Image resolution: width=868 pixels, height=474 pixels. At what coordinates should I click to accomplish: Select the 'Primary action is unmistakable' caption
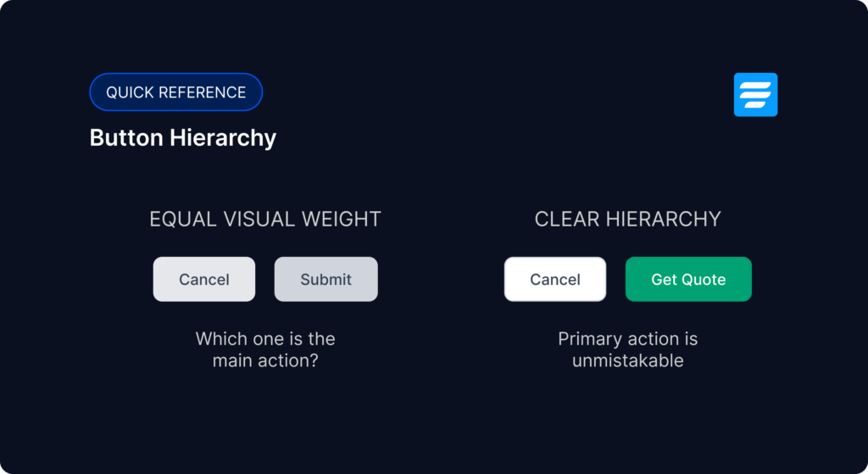(628, 349)
